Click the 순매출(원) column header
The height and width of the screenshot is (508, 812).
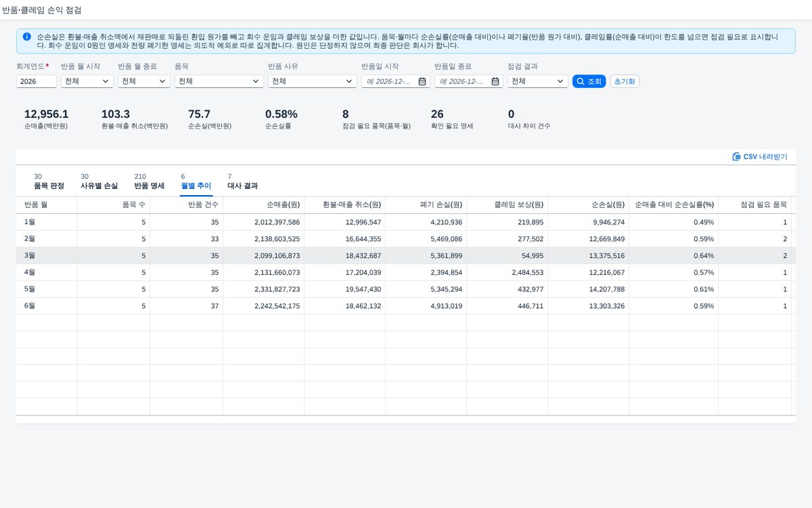(x=264, y=205)
